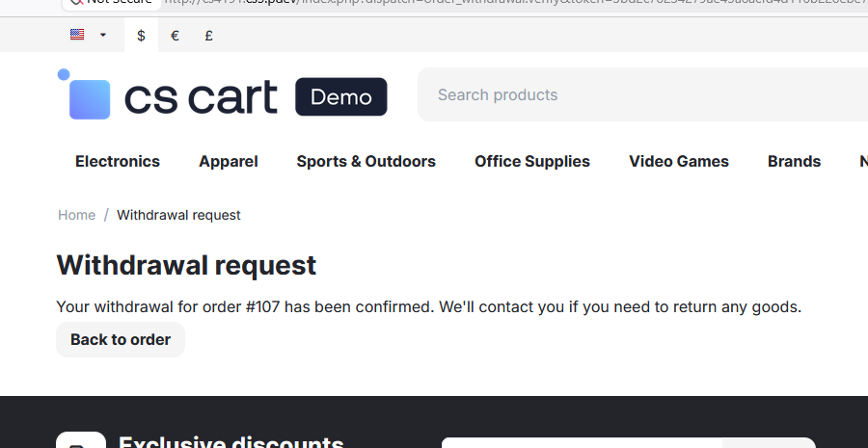Click the Back to order button
Screen dimensions: 868x448
click(121, 339)
